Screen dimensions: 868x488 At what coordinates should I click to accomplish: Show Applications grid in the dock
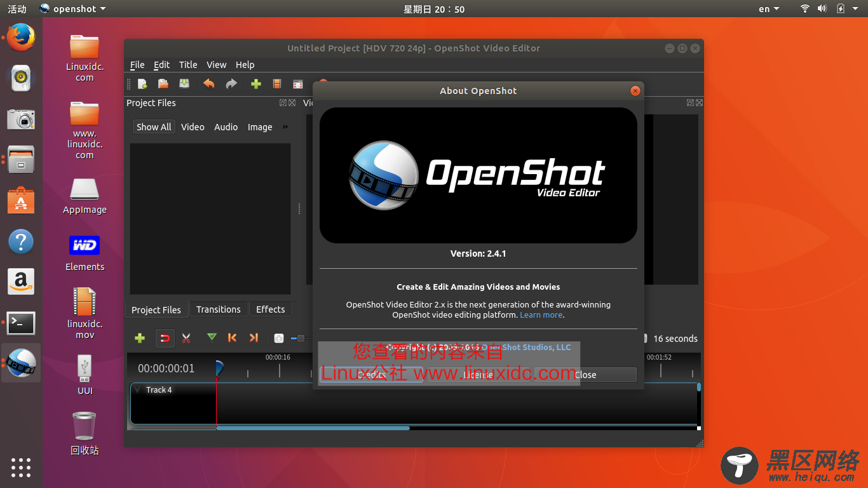point(21,467)
